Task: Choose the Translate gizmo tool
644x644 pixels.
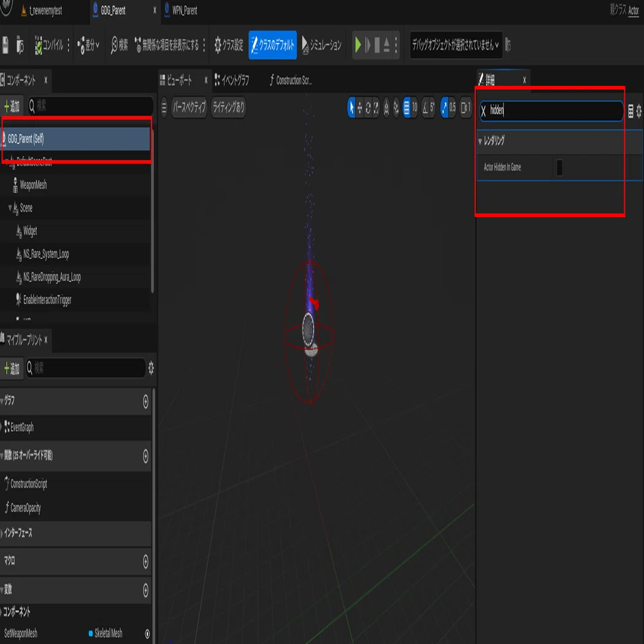Action: [360, 107]
